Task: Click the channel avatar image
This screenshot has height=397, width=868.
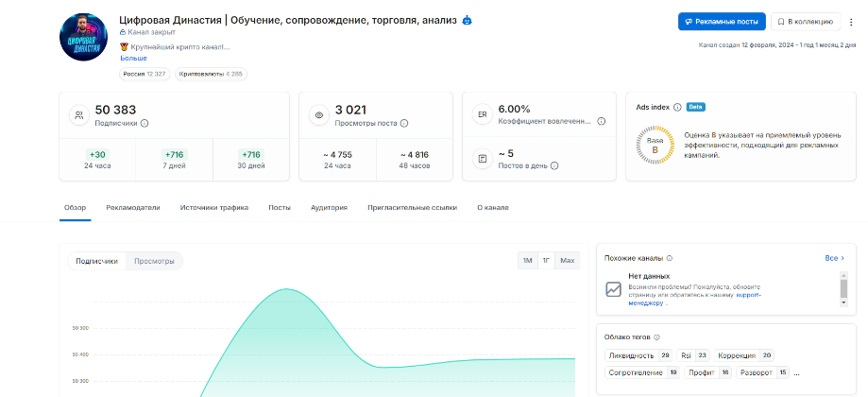Action: click(x=83, y=37)
